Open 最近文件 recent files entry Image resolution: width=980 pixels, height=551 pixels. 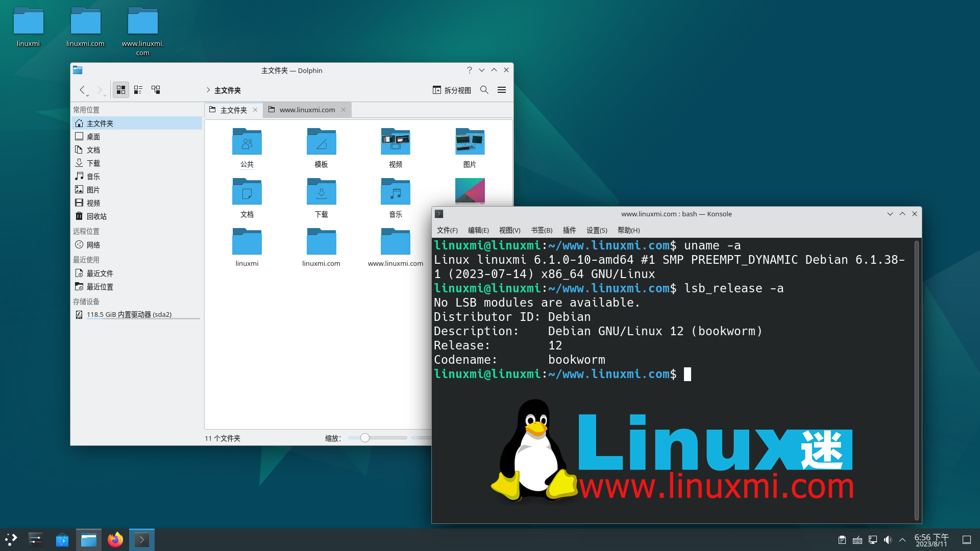tap(137, 273)
